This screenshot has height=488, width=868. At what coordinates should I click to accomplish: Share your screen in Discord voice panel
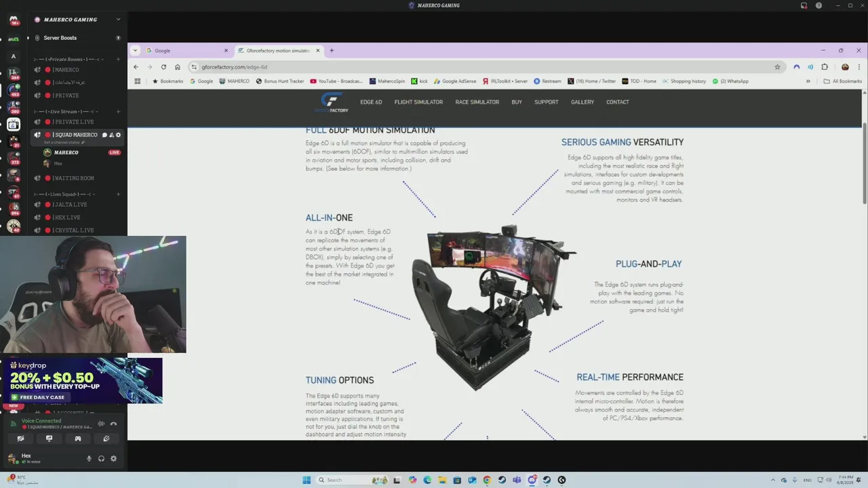49,439
